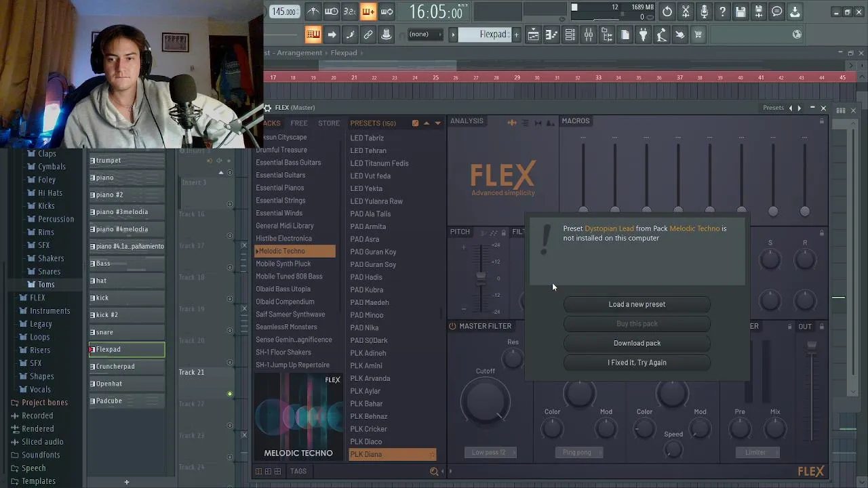Select the trumpet channel button
Screen dimensions: 868x488
point(127,161)
